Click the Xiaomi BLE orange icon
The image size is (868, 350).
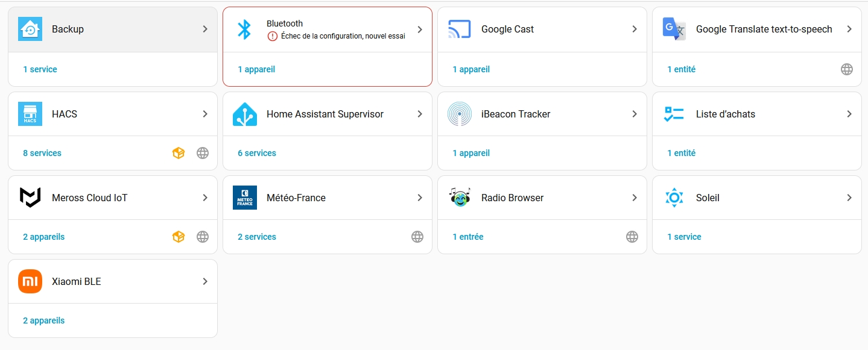pyautogui.click(x=30, y=281)
